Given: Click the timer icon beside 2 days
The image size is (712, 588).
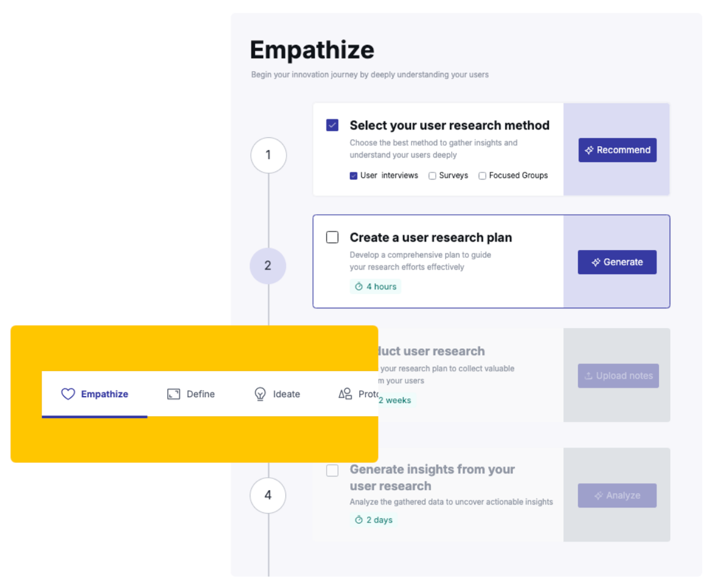Looking at the screenshot, I should [x=359, y=520].
